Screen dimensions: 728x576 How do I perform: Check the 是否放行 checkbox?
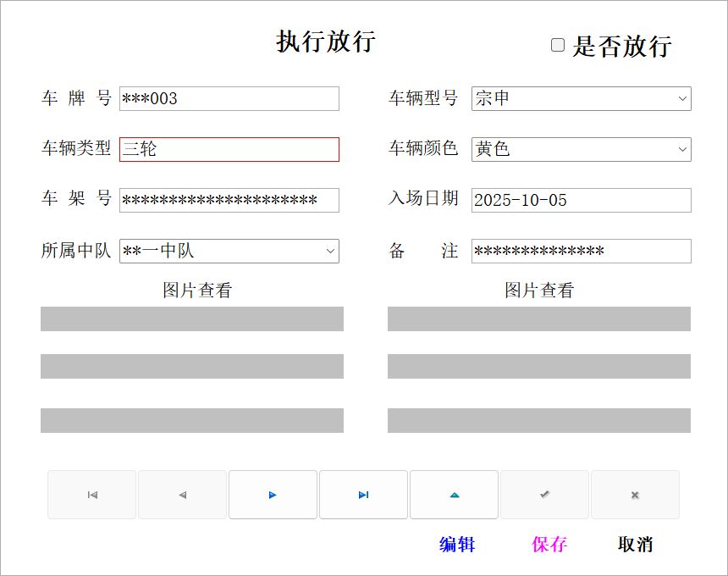(x=558, y=45)
